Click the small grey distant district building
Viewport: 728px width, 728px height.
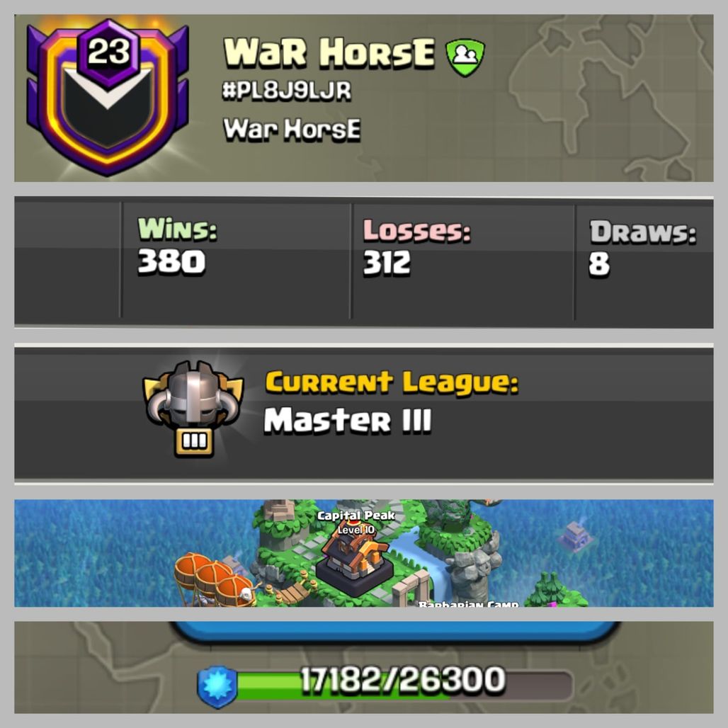coord(576,536)
